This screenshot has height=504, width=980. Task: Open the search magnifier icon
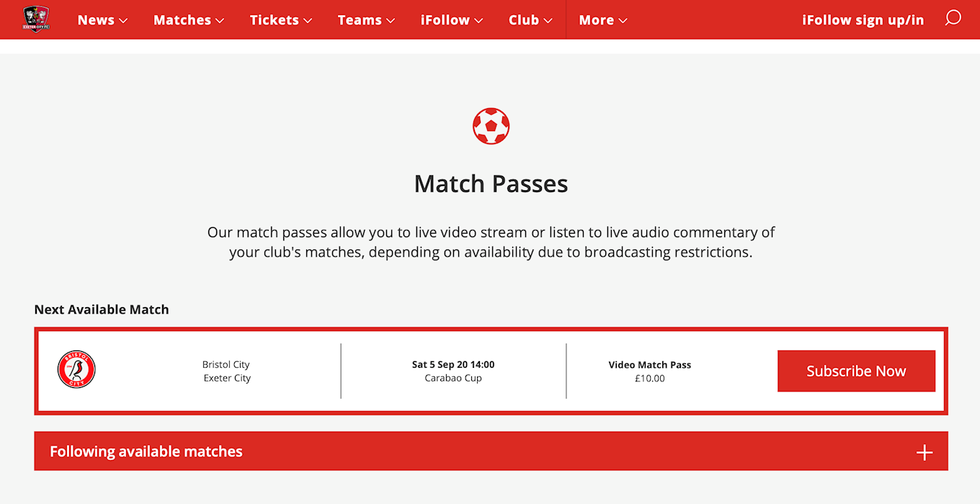[x=953, y=18]
